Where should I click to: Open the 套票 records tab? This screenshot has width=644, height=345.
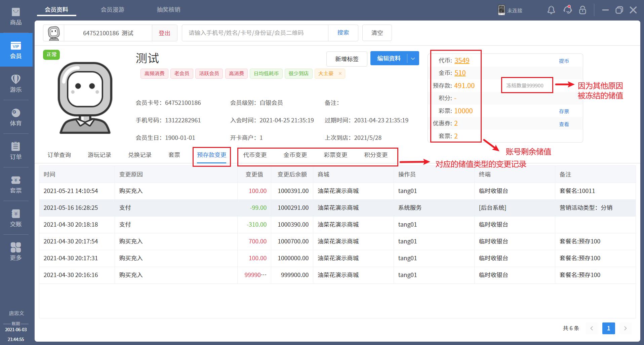174,155
